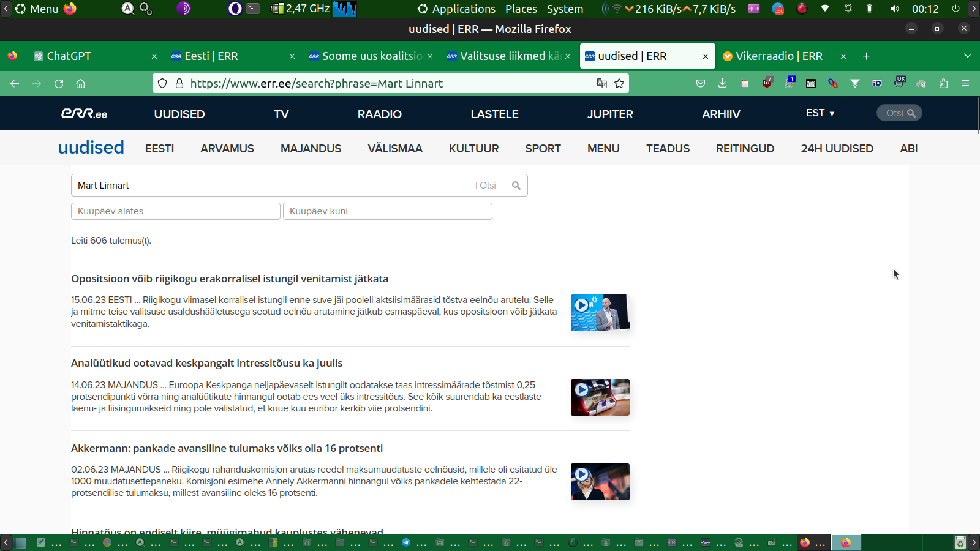Image resolution: width=980 pixels, height=551 pixels.
Task: Click the ERR.ee logo
Action: pyautogui.click(x=85, y=114)
